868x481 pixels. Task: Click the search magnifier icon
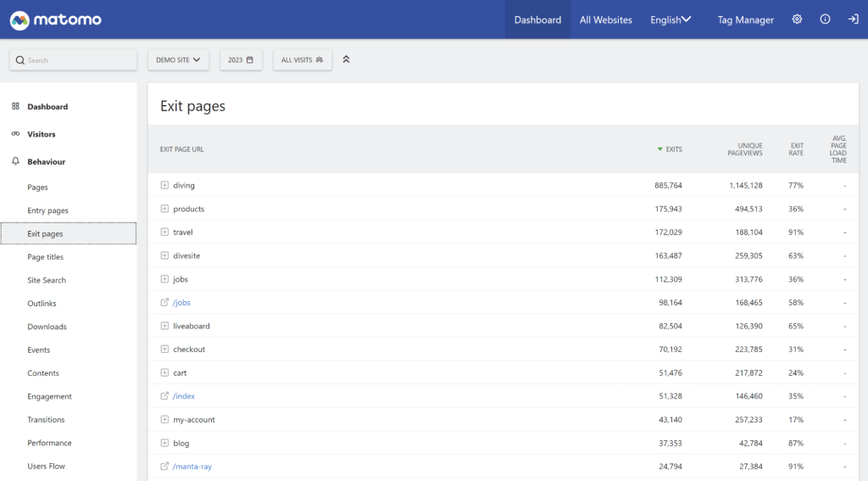point(20,60)
